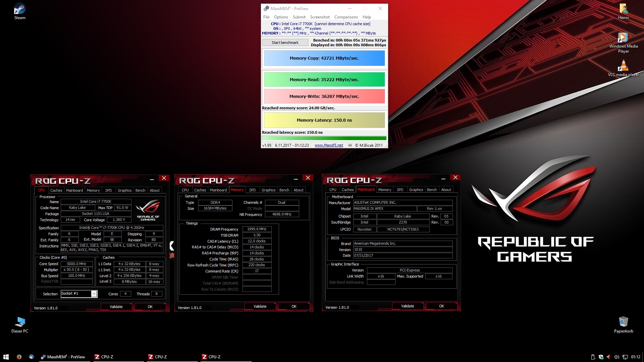Viewport: 644px width, 362px height.
Task: Open the taskbar clock showing 01:12
Action: point(636,357)
